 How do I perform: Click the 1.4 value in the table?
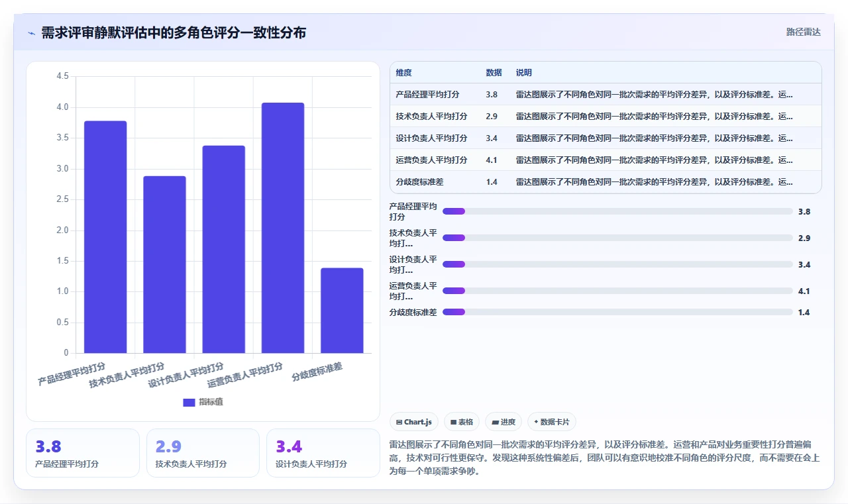point(492,182)
